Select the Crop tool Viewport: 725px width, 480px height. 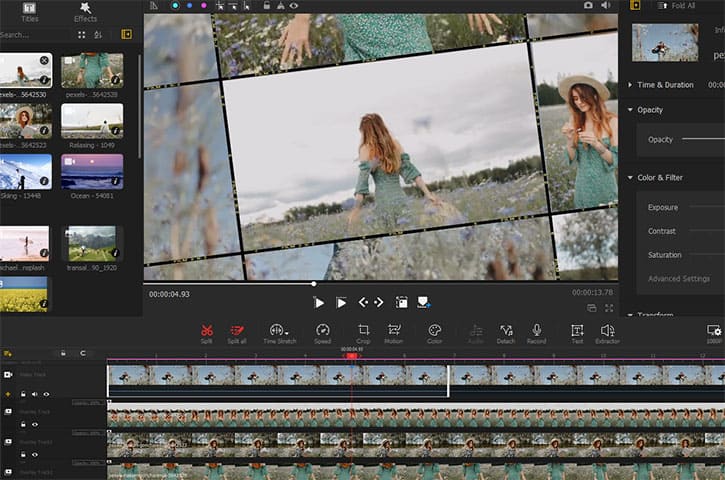(363, 330)
